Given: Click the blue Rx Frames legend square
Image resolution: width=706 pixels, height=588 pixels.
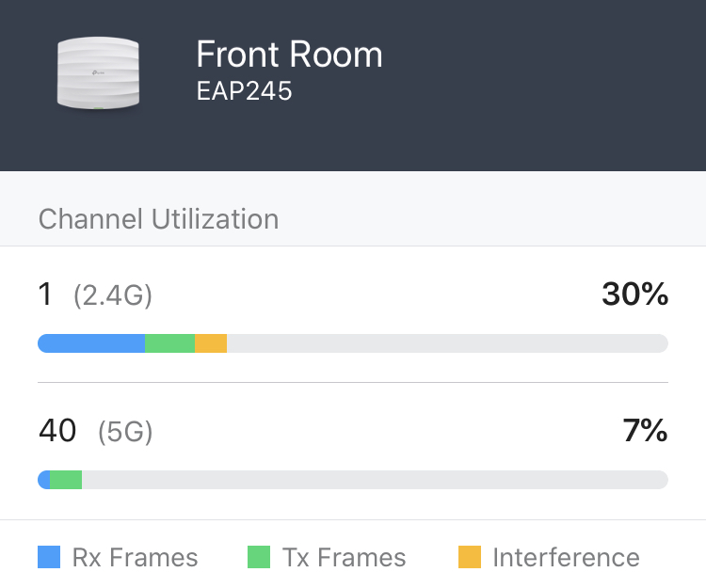Looking at the screenshot, I should click(x=49, y=557).
